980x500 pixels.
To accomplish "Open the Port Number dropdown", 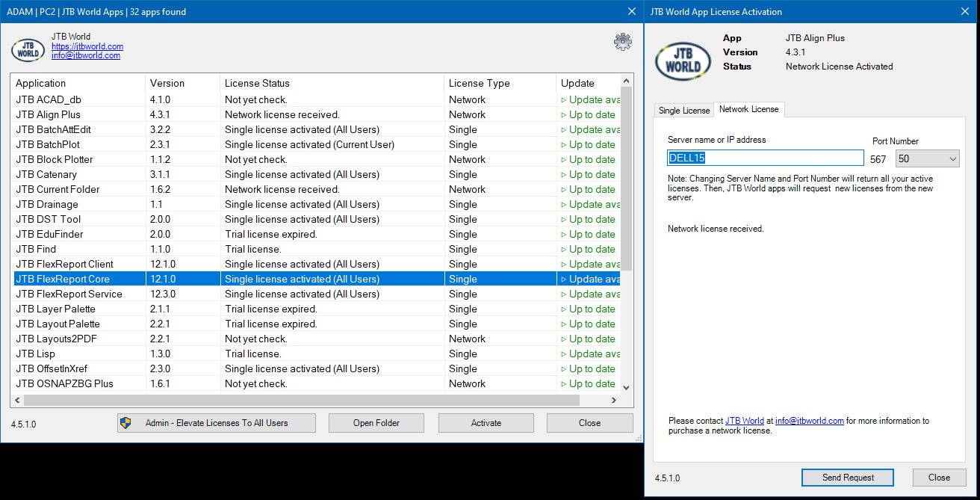I will pos(927,158).
